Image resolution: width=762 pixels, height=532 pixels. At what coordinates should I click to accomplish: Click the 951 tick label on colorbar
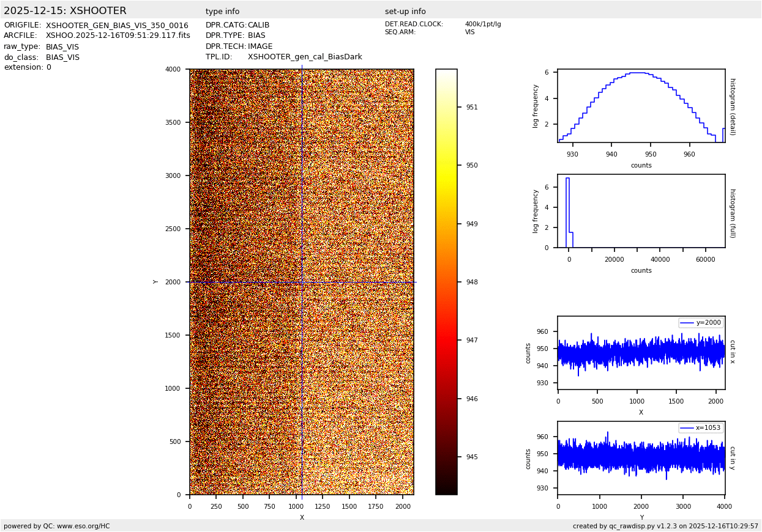[472, 107]
